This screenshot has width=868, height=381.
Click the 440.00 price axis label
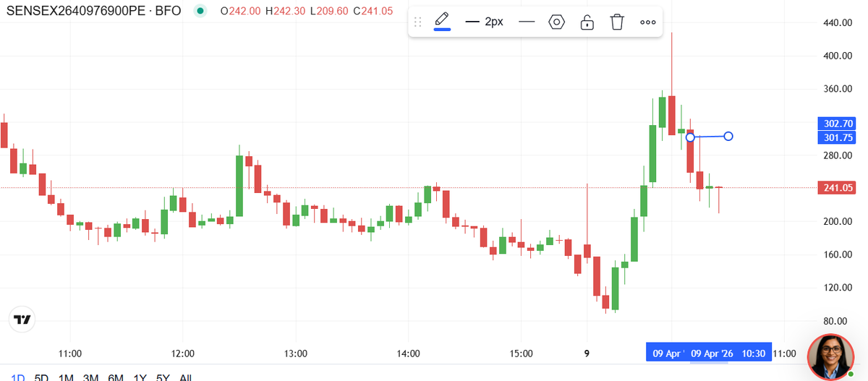coord(836,23)
